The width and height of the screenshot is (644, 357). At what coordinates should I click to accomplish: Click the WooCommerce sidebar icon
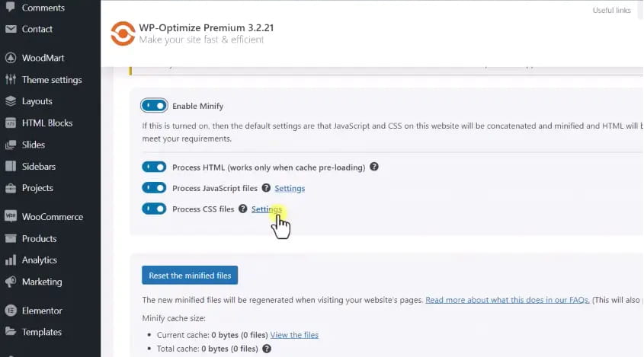click(x=11, y=217)
